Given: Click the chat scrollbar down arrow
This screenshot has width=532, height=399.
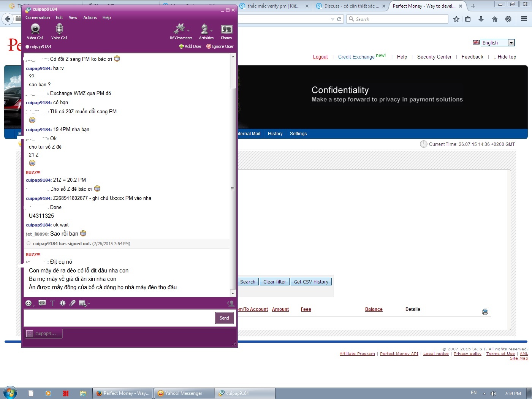Looking at the screenshot, I should pos(233,293).
